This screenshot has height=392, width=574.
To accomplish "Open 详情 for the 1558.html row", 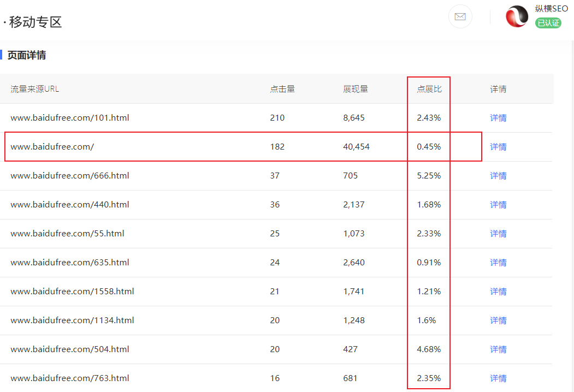I will [x=498, y=292].
